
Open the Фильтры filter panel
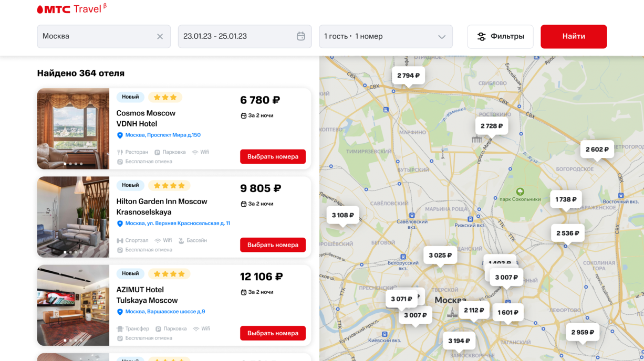(x=500, y=37)
